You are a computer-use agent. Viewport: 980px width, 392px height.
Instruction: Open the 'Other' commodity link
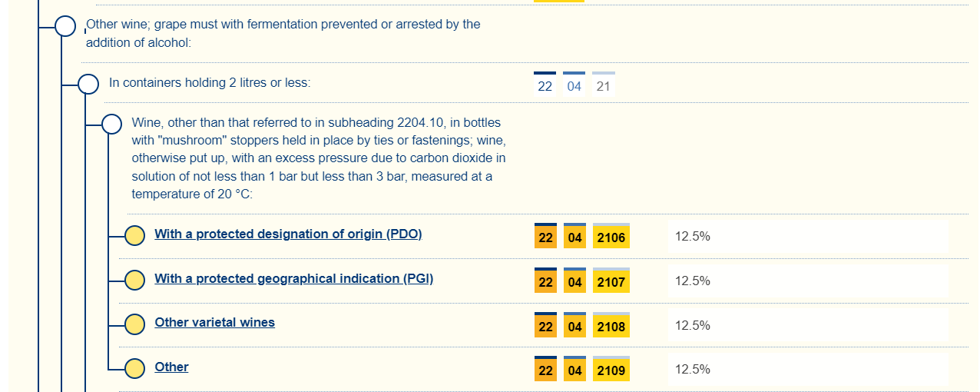pyautogui.click(x=171, y=367)
